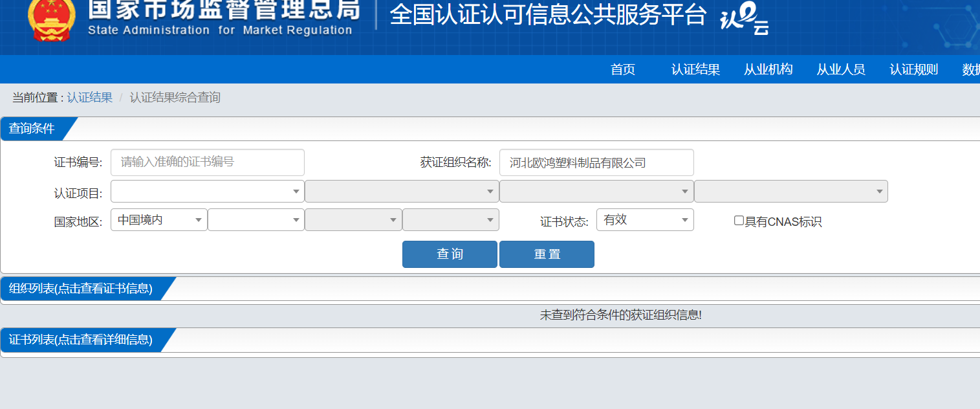Image resolution: width=980 pixels, height=409 pixels.
Task: Follow the 认证结果 breadcrumb link
Action: tap(90, 98)
